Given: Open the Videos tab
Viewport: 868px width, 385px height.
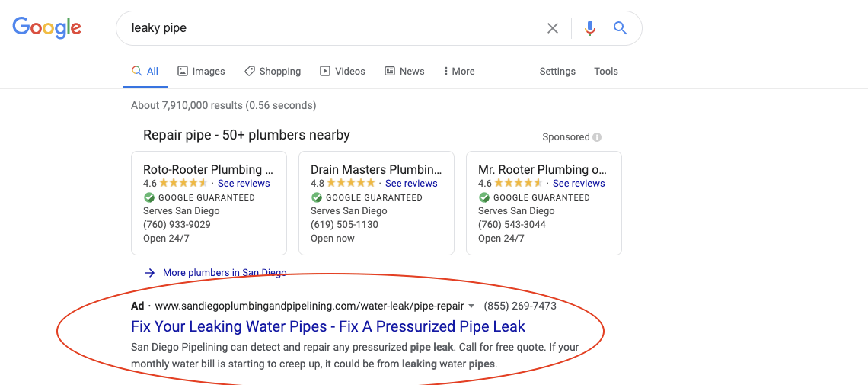Looking at the screenshot, I should pyautogui.click(x=342, y=72).
